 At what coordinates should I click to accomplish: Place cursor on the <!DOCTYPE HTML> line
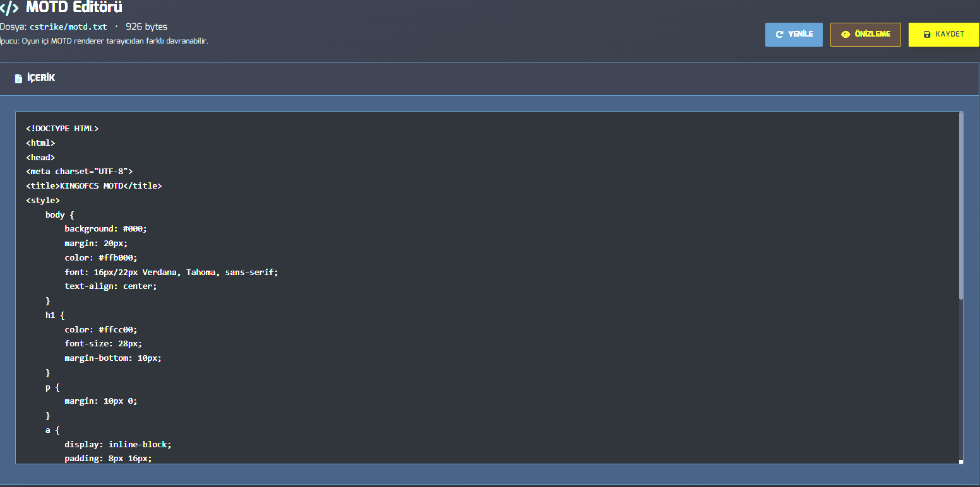tap(63, 129)
